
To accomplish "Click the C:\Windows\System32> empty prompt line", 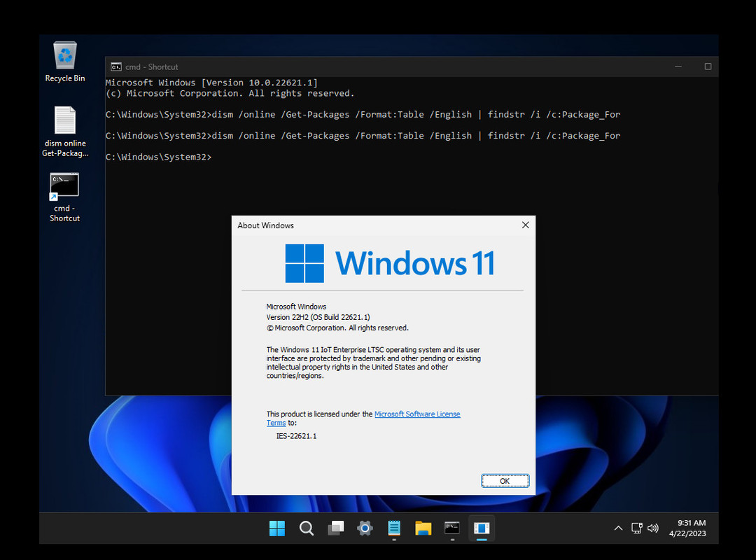I will click(x=159, y=157).
